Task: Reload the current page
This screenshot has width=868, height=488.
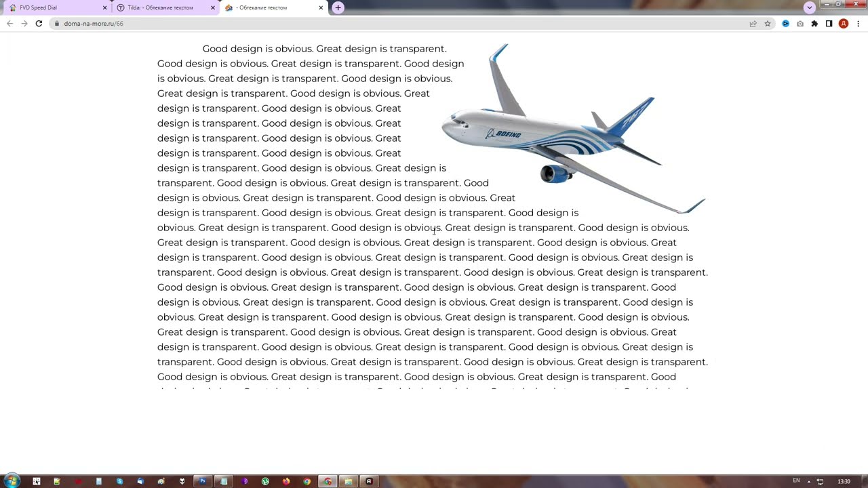Action: 39,23
